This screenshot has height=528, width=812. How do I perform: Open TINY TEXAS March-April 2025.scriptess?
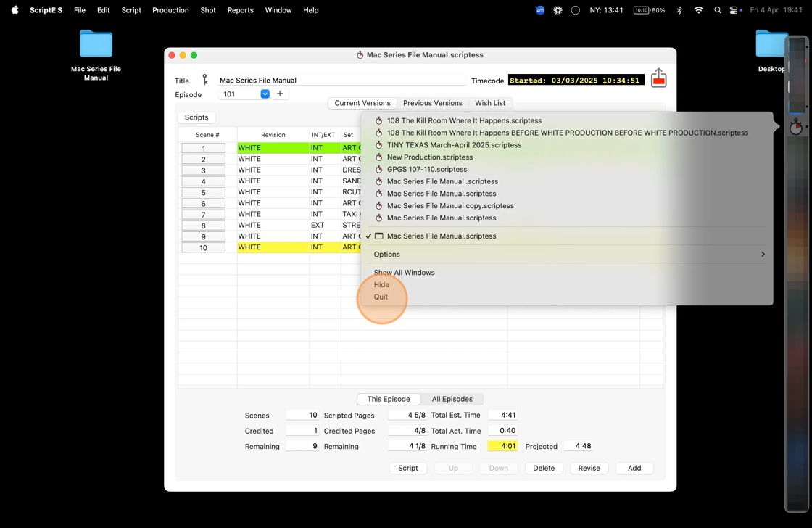pyautogui.click(x=454, y=145)
